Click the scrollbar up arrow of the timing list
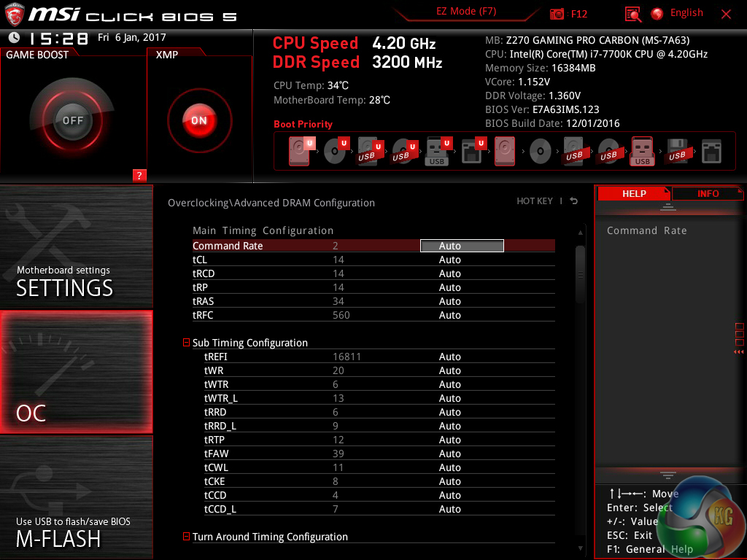Viewport: 747px width, 560px height. click(580, 233)
